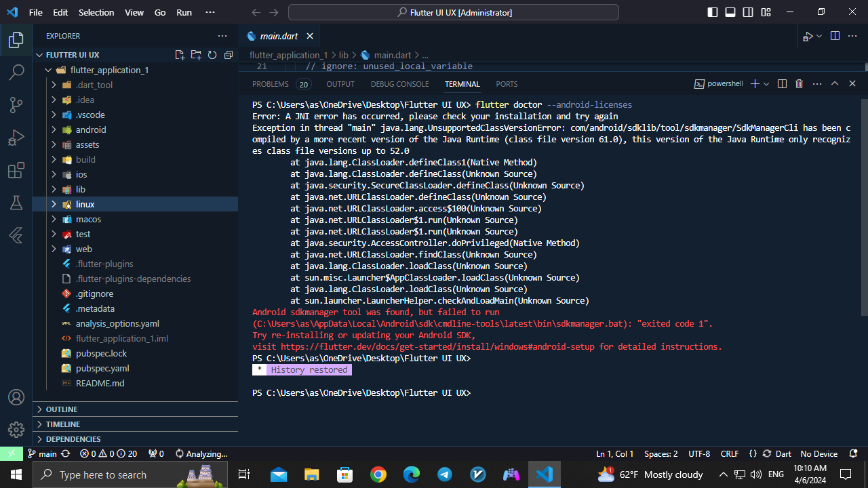Open Explorer views and more actions menu
868x488 pixels.
222,36
